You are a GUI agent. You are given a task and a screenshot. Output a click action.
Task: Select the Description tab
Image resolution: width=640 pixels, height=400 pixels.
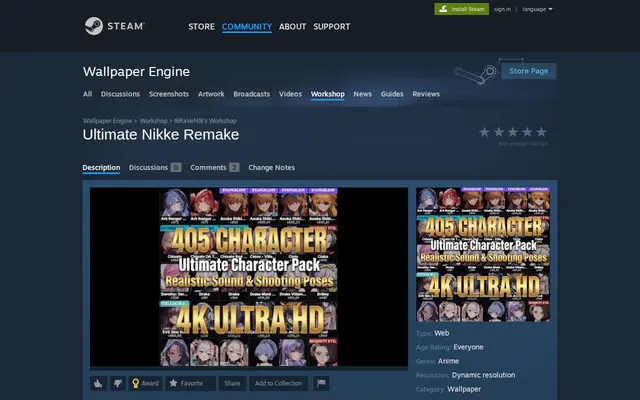coord(101,167)
